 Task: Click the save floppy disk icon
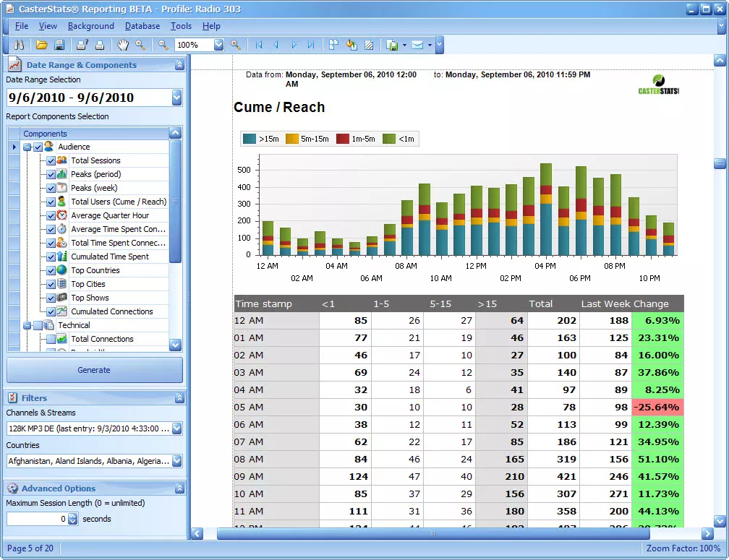pyautogui.click(x=59, y=45)
